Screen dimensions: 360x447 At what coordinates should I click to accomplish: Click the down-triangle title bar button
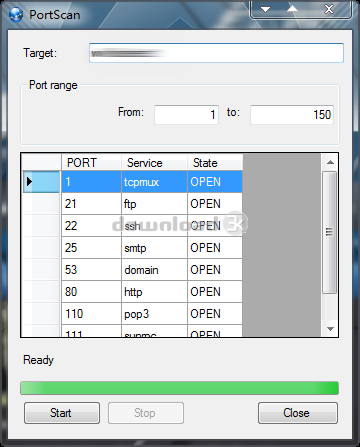(x=266, y=9)
